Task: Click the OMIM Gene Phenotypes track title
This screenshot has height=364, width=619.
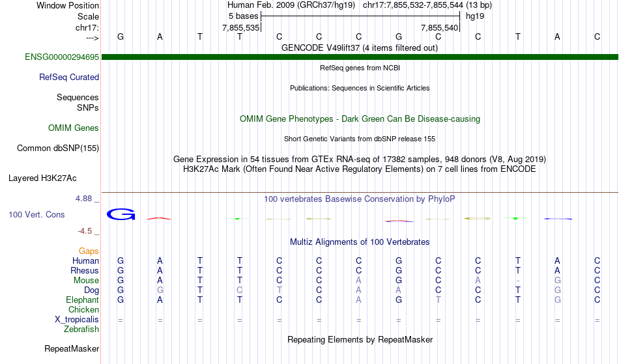Action: tap(360, 119)
